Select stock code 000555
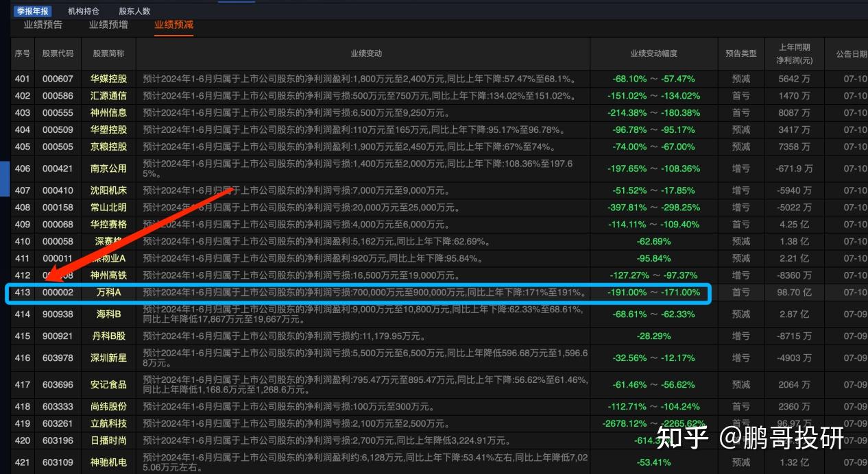This screenshot has height=474, width=868. point(58,113)
